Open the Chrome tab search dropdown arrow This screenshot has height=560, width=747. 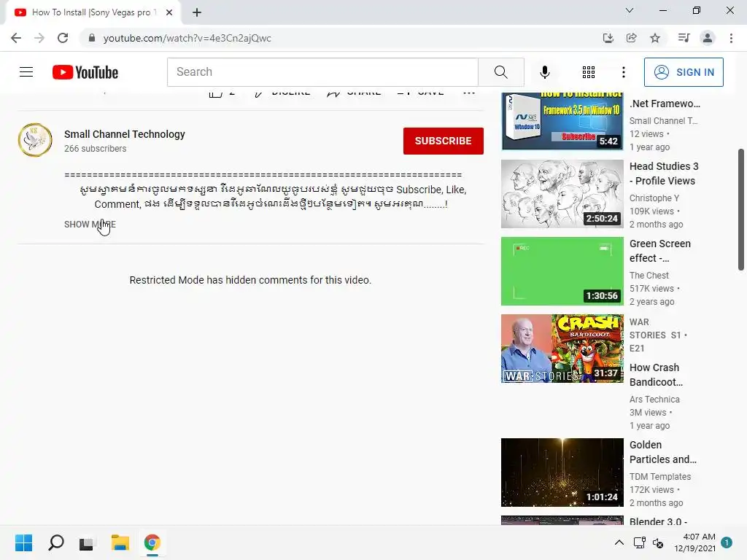point(630,10)
